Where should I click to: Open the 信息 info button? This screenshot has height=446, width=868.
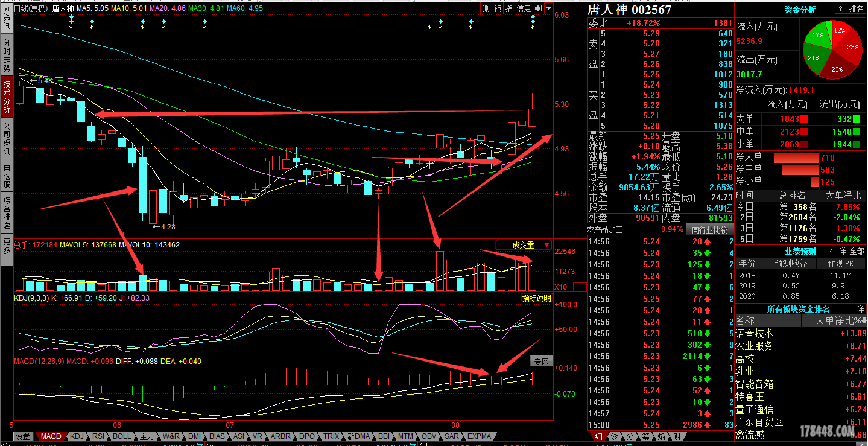click(x=524, y=8)
